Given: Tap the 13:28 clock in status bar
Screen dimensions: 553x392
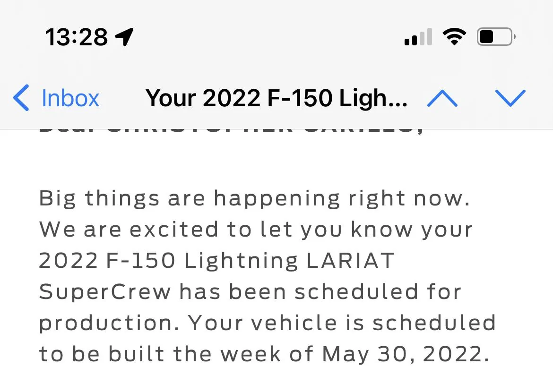Looking at the screenshot, I should (77, 37).
